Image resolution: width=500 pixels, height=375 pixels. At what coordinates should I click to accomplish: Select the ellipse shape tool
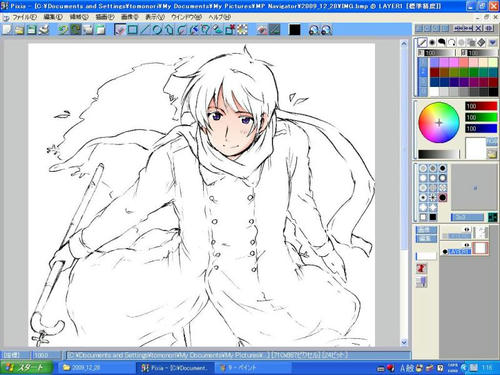157,30
